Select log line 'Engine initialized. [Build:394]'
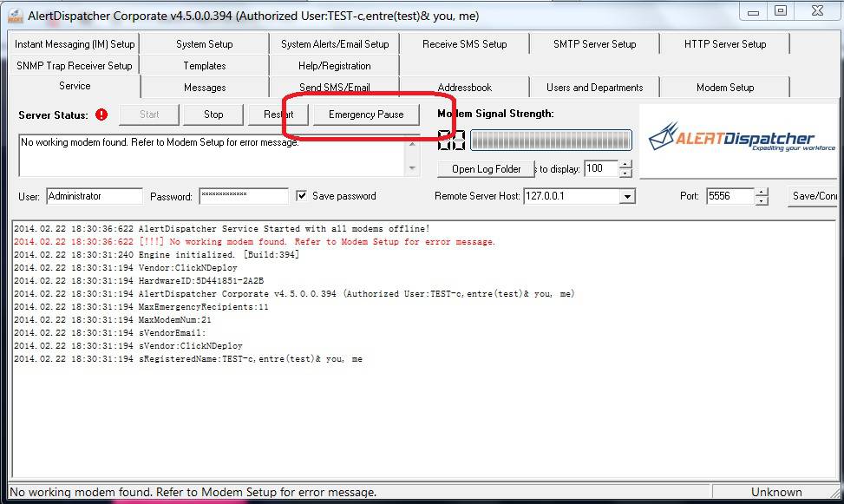844x504 pixels. point(157,255)
